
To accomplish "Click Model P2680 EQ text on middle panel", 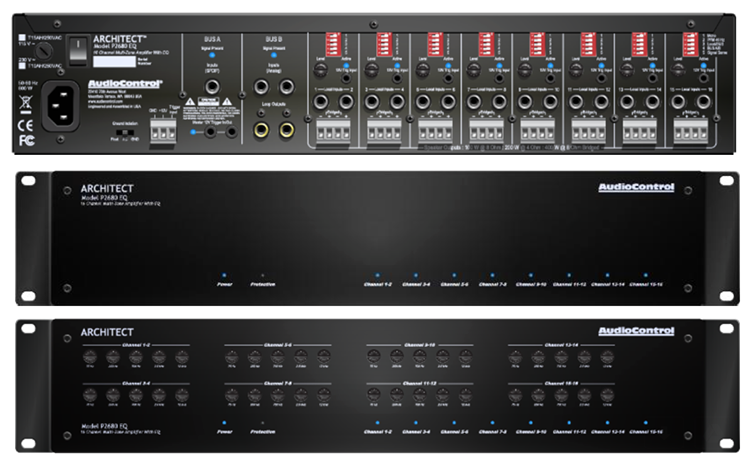I will [104, 197].
